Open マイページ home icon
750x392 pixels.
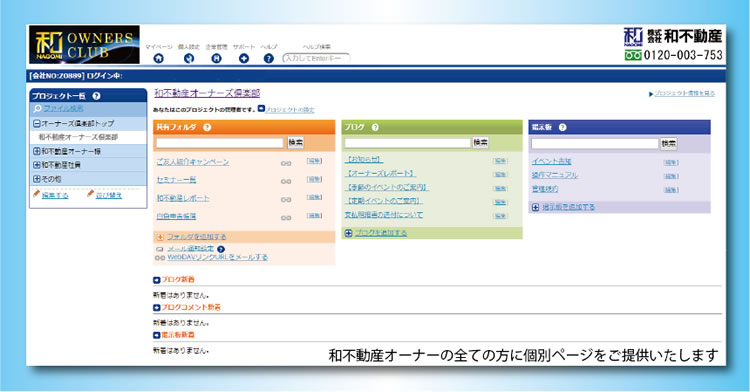[158, 58]
